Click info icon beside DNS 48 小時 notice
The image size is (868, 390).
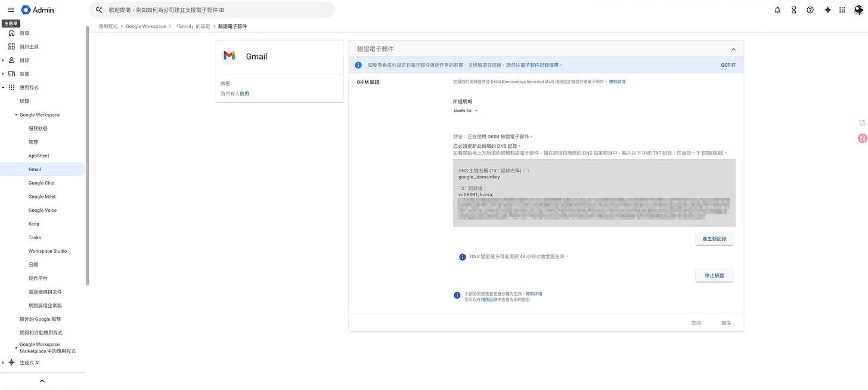pyautogui.click(x=462, y=257)
